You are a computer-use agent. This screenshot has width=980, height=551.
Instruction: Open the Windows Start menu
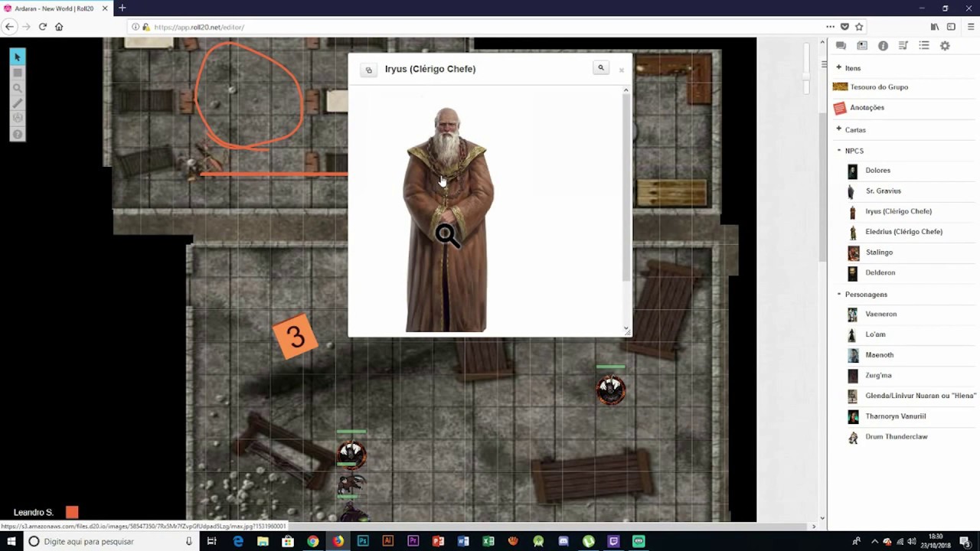coord(11,542)
